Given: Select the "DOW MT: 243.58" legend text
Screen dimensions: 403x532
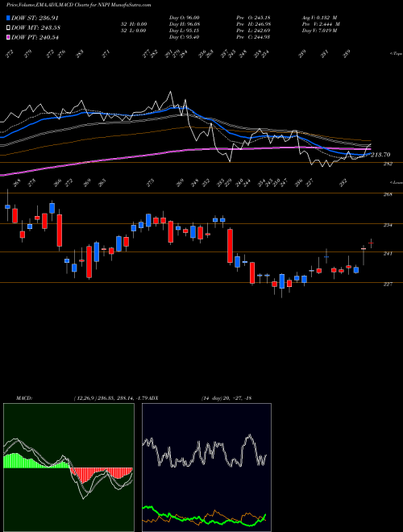Looking at the screenshot, I should coord(35,27).
